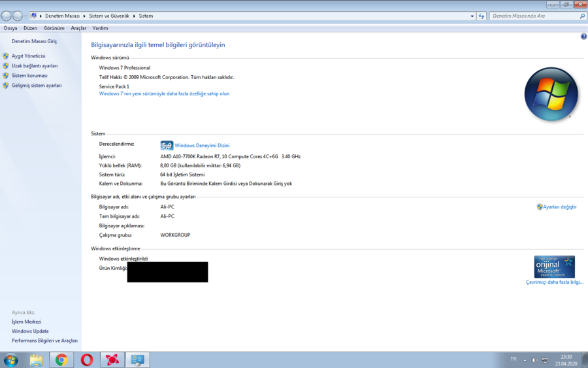This screenshot has height=368, width=588.
Task: Click the shield icon next to Gelişmiş sistem ayarları
Action: [6, 86]
